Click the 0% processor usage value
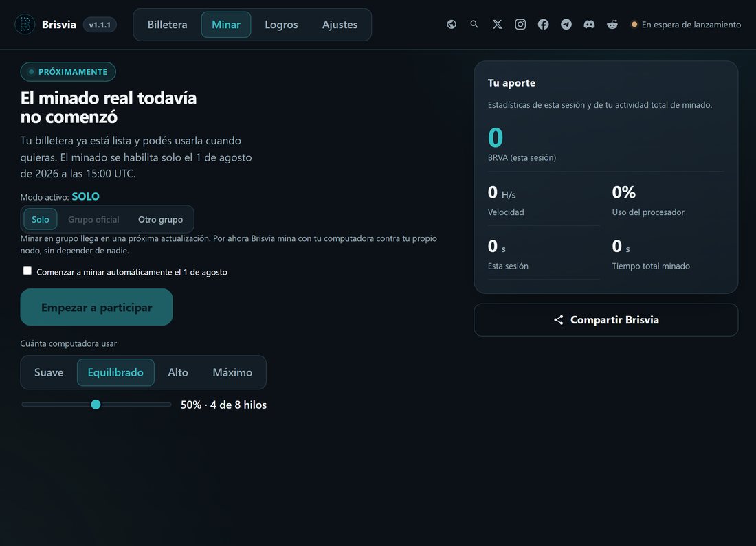The image size is (756, 546). [624, 193]
